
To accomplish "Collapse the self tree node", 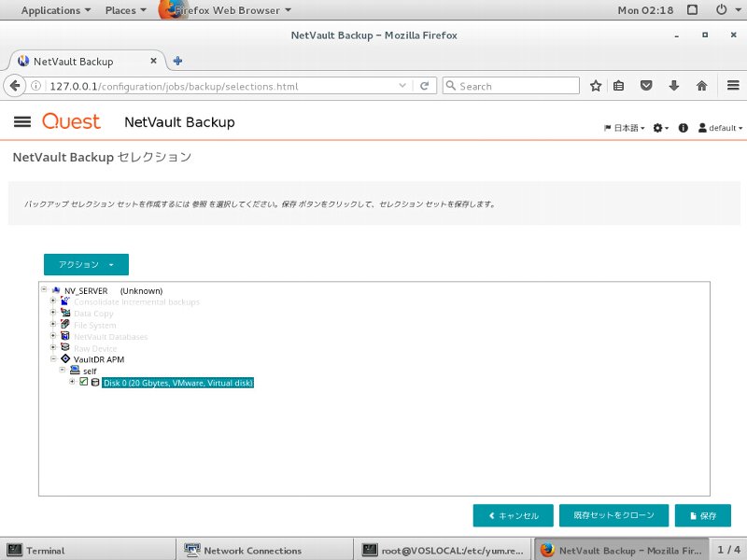I will coord(63,370).
